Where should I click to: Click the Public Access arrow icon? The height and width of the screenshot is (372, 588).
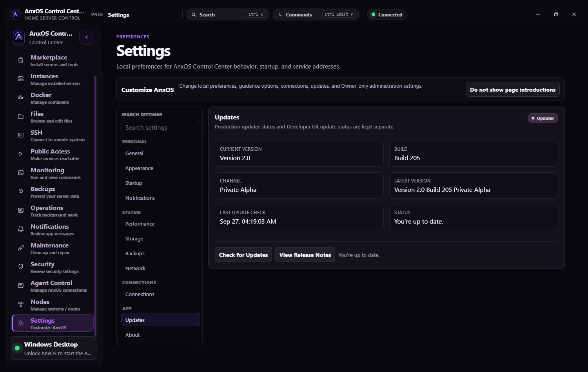[21, 154]
